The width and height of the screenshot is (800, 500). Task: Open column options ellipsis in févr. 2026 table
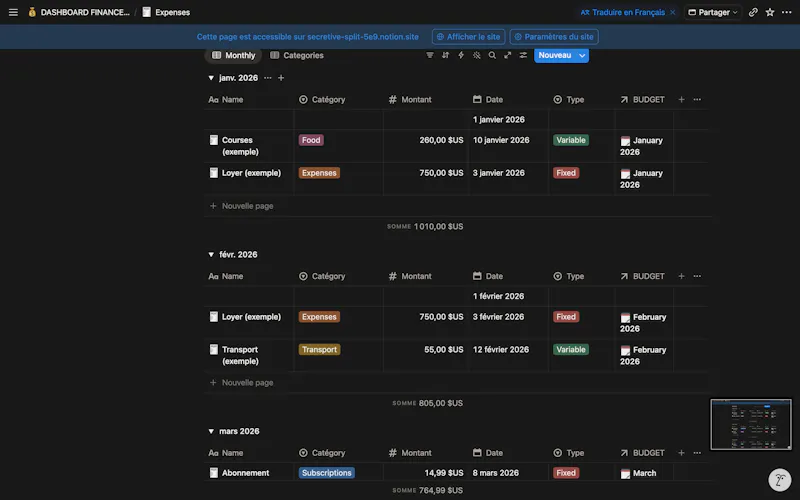pos(697,276)
